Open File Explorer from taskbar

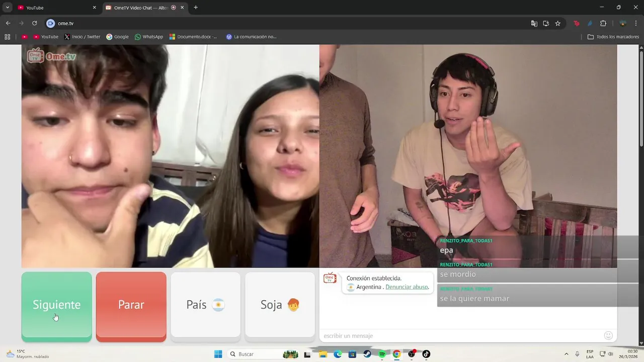(323, 354)
